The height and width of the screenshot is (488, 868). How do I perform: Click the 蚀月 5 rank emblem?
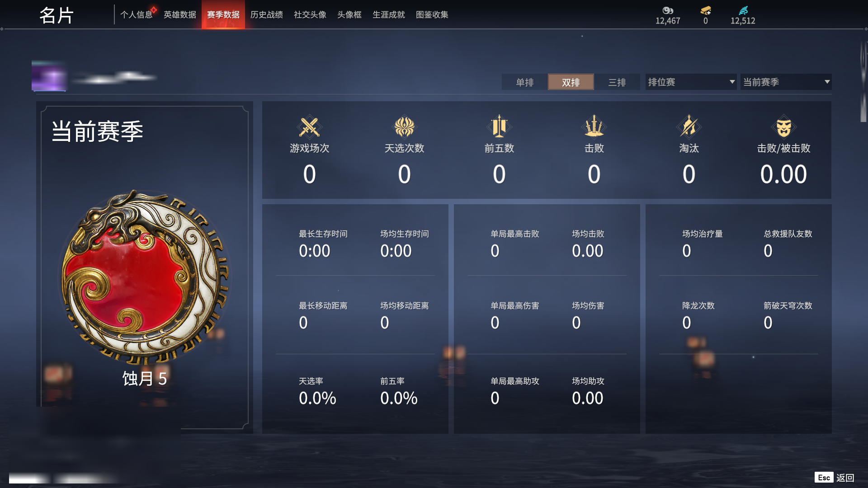[145, 277]
